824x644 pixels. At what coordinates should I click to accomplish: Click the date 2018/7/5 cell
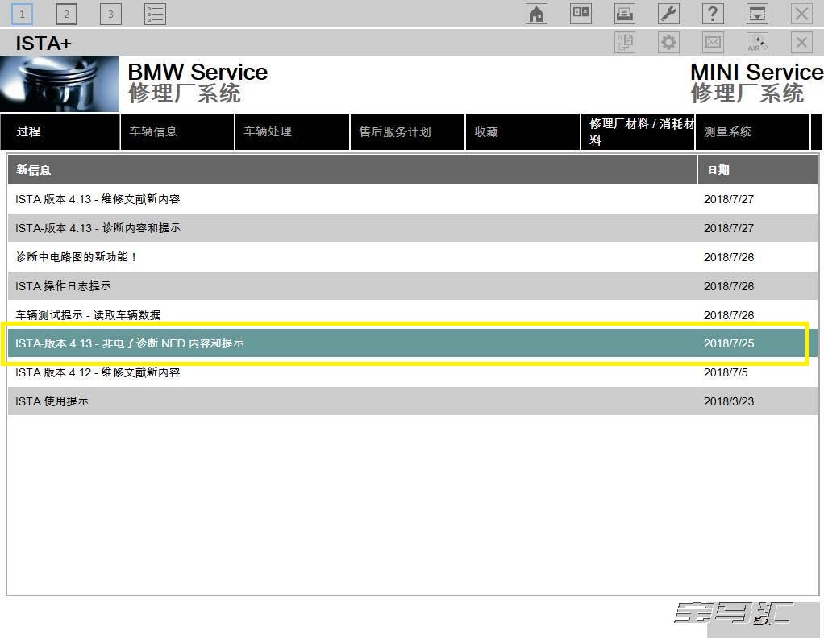coord(726,372)
